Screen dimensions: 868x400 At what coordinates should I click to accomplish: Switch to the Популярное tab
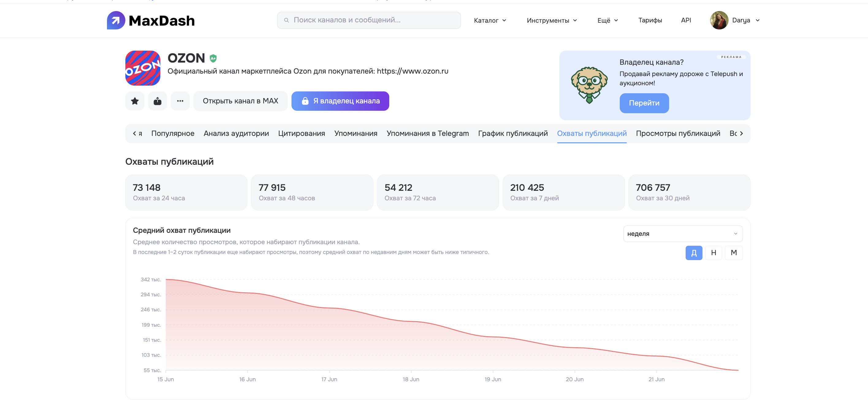tap(173, 133)
